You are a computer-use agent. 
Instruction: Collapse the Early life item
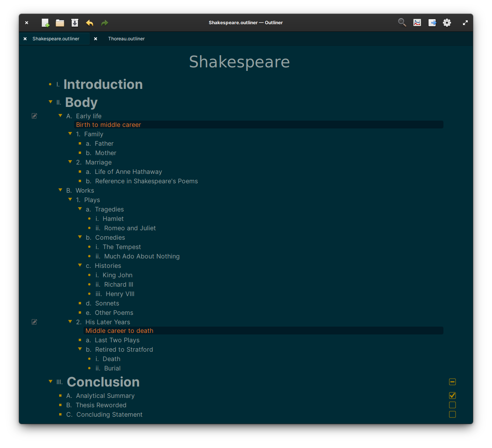click(60, 116)
